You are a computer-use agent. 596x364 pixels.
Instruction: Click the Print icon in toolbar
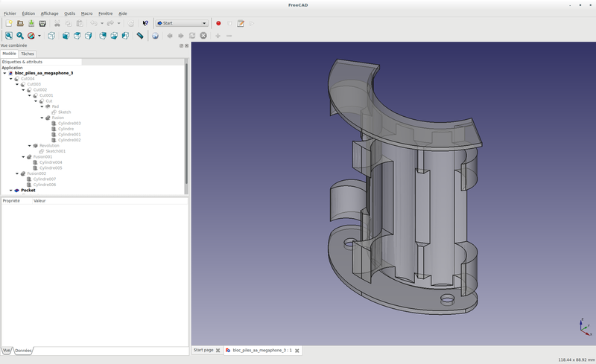42,23
